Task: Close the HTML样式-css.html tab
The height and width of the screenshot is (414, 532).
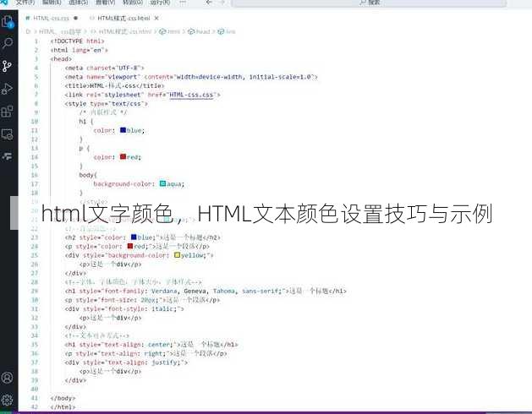Action: click(x=156, y=19)
